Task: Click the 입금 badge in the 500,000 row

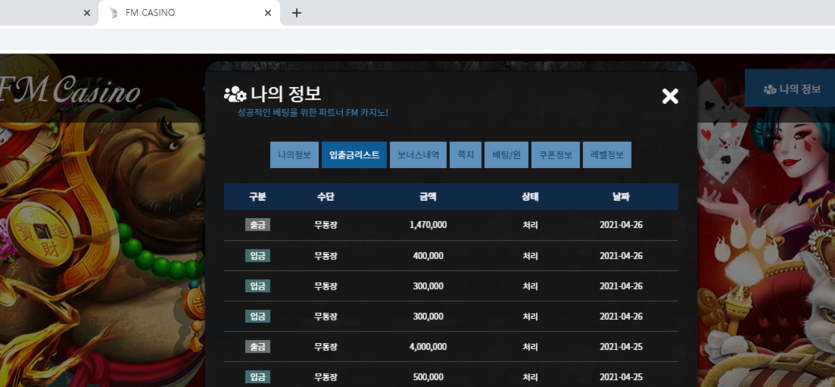Action: 257,377
